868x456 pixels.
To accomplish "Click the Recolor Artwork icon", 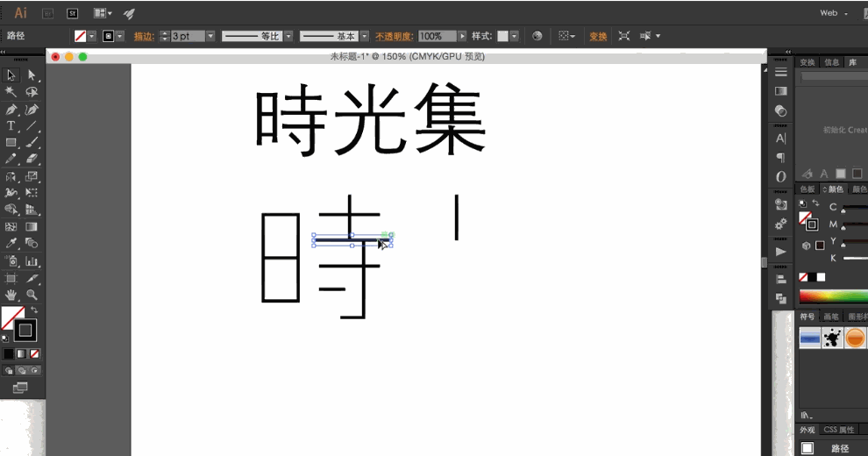I will coord(537,36).
